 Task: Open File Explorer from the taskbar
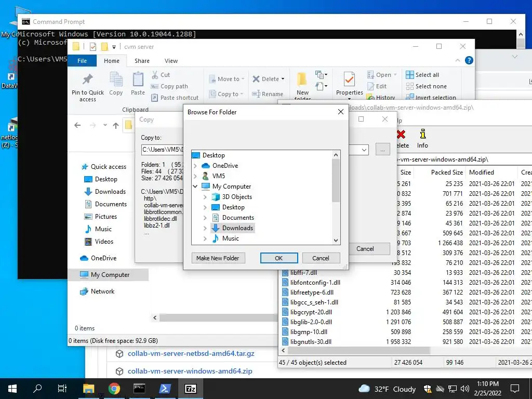tap(88, 389)
